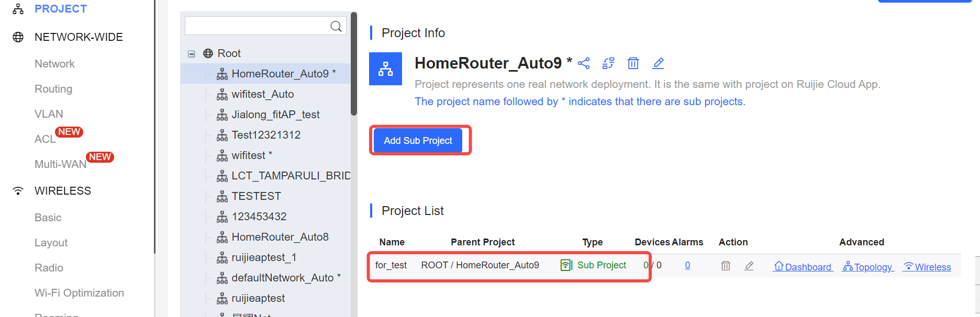Open the Routing menu item

point(53,89)
